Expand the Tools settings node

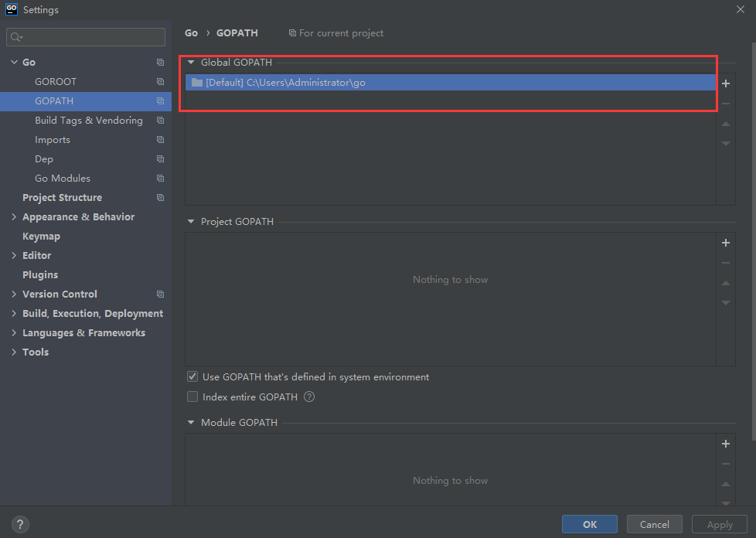[x=14, y=352]
